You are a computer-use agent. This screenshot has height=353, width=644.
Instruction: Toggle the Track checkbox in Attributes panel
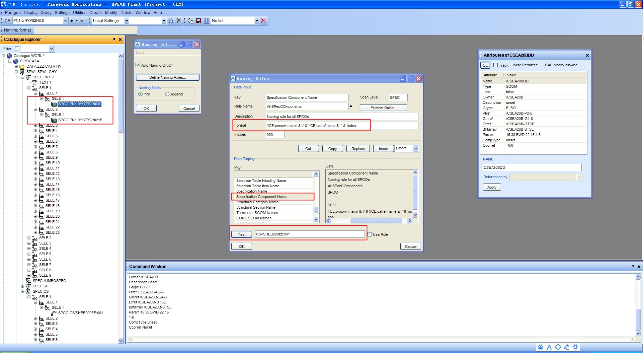coord(496,65)
